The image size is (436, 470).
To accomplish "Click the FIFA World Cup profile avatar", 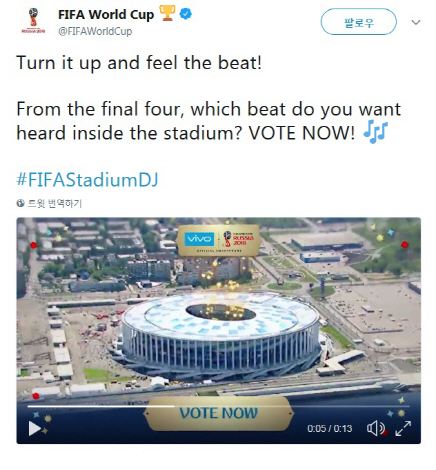I will coord(33,21).
